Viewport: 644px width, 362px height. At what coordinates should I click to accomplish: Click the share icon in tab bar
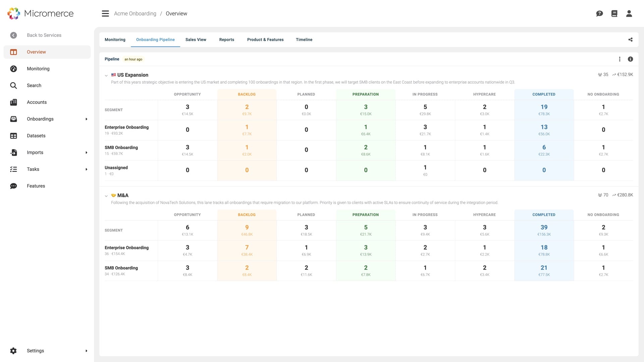pos(630,40)
